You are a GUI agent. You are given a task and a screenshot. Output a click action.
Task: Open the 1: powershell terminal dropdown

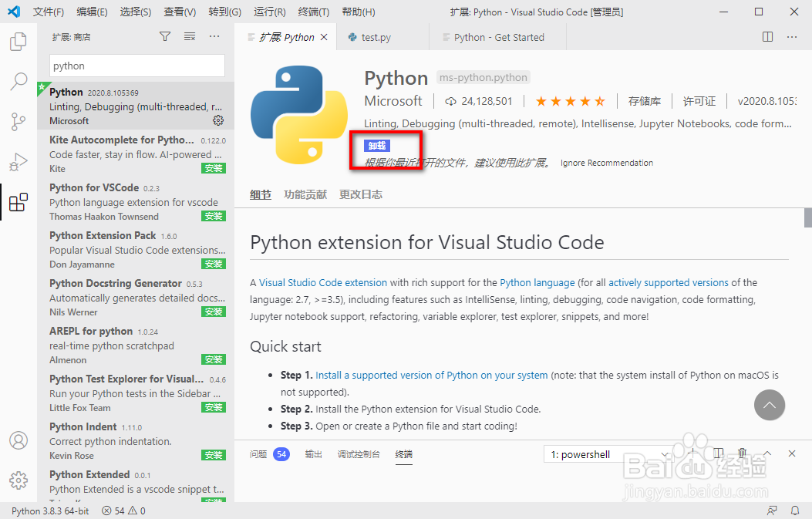point(609,454)
